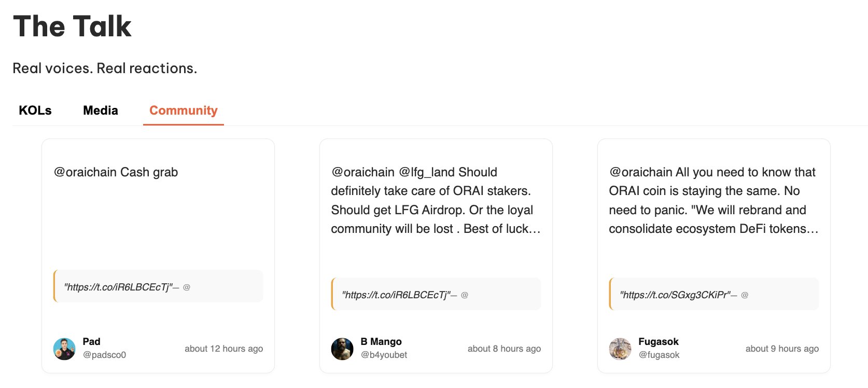Open the t.co link in Pad's card
The height and width of the screenshot is (388, 868).
click(118, 287)
